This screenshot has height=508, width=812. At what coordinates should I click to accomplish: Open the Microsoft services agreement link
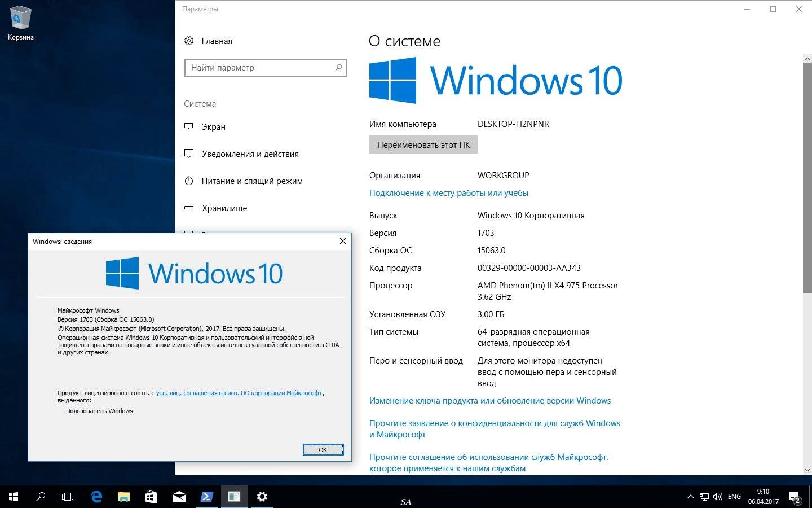point(489,463)
